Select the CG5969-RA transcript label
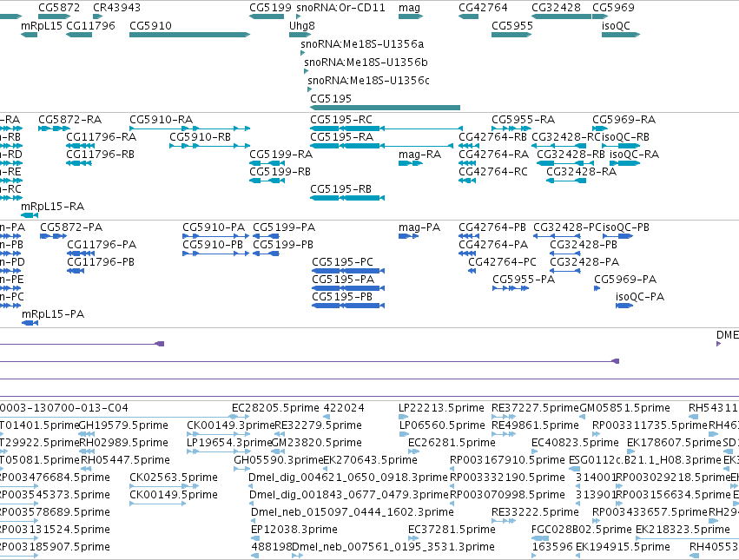Screen dimensions: 739x560 624,120
